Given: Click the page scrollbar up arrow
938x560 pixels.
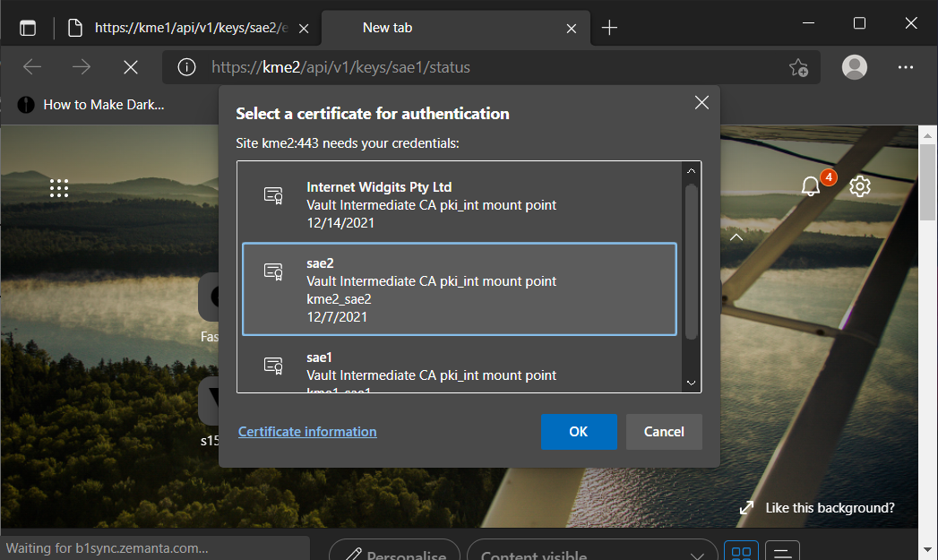Looking at the screenshot, I should pos(928,136).
